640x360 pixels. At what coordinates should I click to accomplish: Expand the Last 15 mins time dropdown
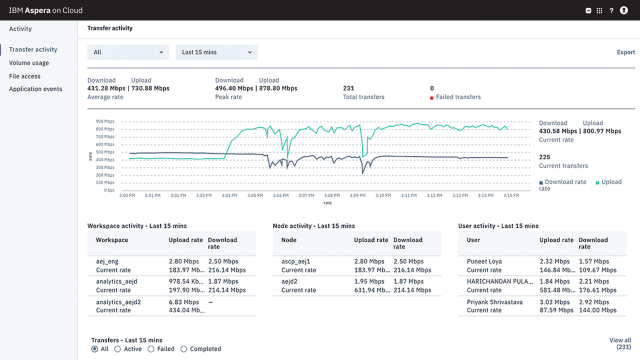click(217, 52)
